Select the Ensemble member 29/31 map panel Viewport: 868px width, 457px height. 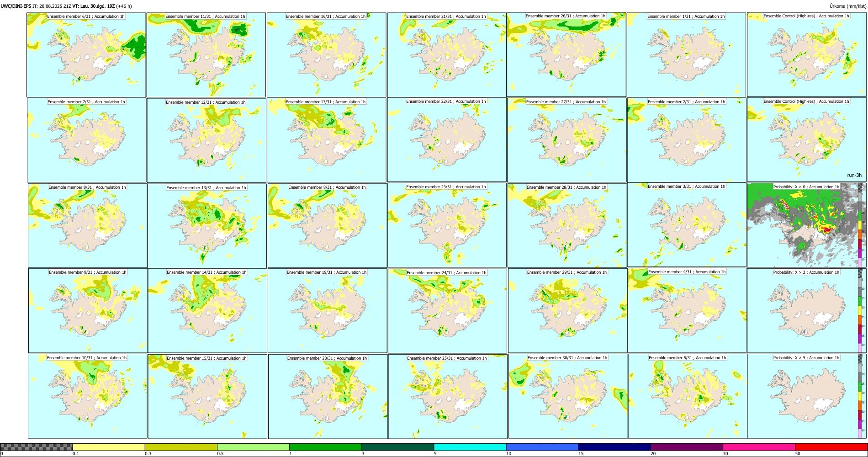click(x=568, y=311)
